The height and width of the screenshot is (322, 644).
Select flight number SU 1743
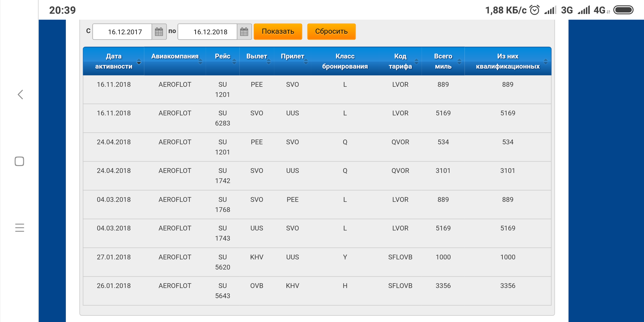[223, 233]
